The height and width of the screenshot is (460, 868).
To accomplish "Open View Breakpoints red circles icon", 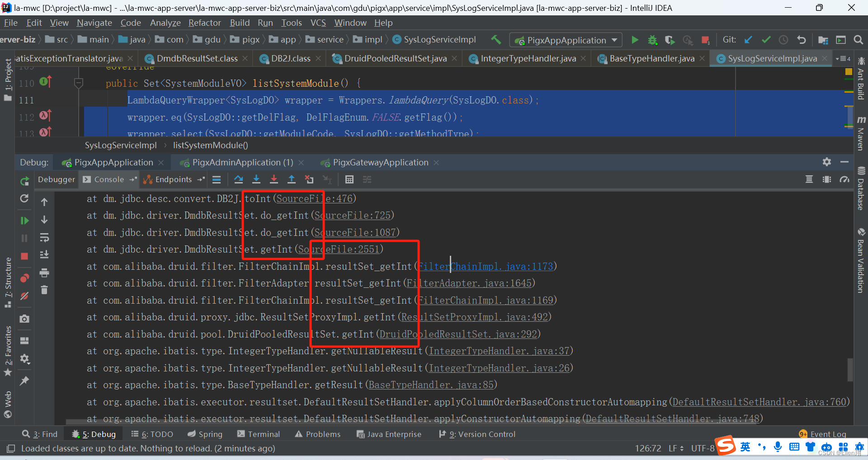I will tap(24, 278).
